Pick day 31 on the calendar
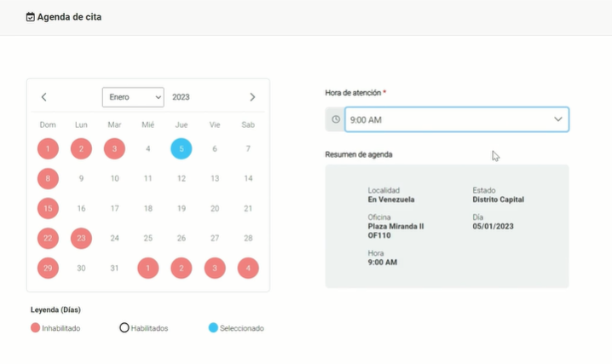Image resolution: width=612 pixels, height=364 pixels. pyautogui.click(x=115, y=268)
